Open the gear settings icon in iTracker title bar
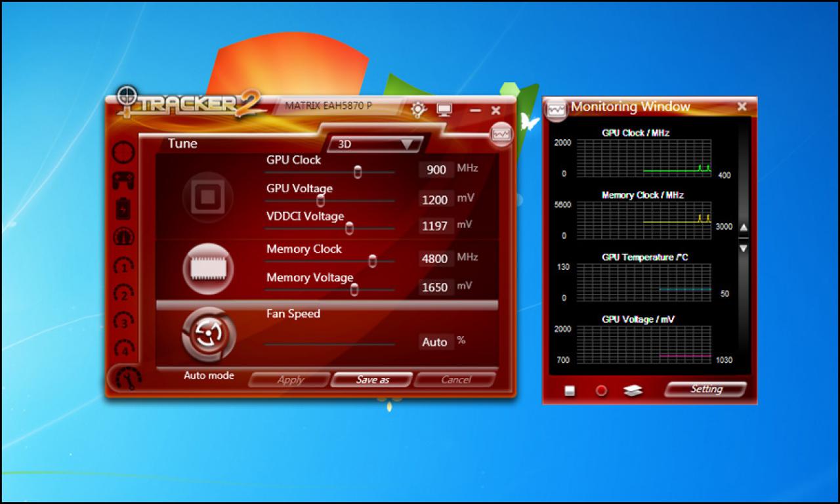 418,110
